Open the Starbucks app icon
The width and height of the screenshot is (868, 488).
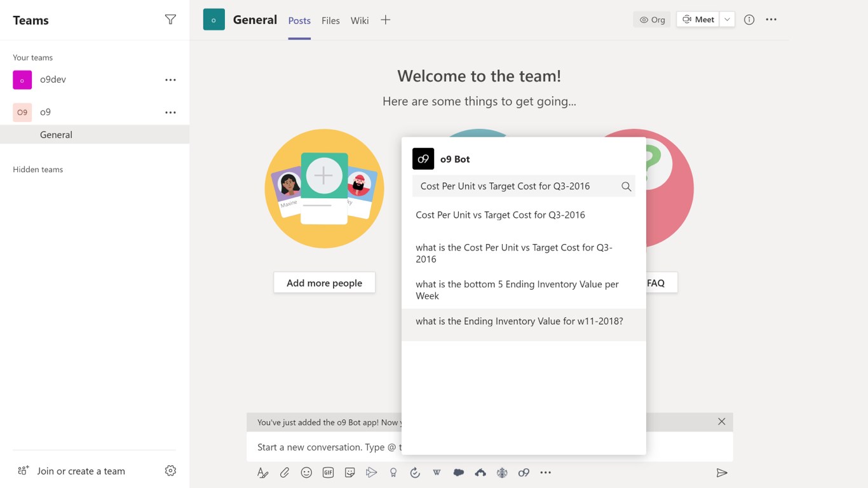pyautogui.click(x=502, y=473)
